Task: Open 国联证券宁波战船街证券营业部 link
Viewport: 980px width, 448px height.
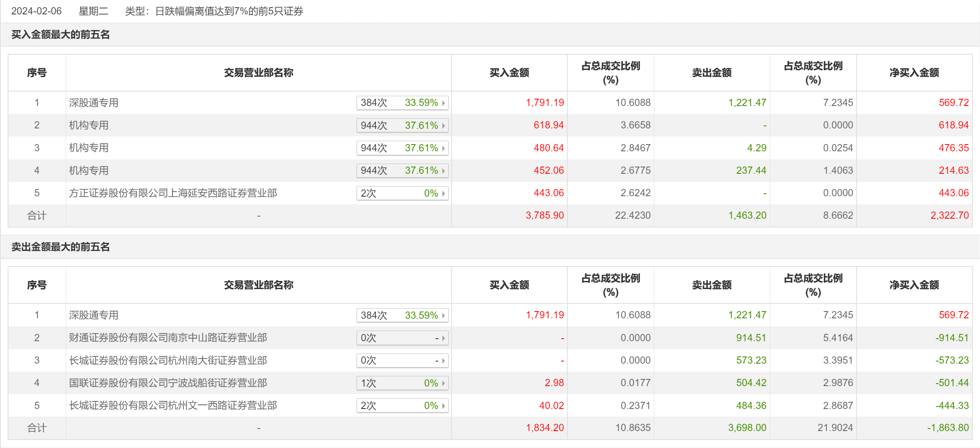Action: click(168, 383)
